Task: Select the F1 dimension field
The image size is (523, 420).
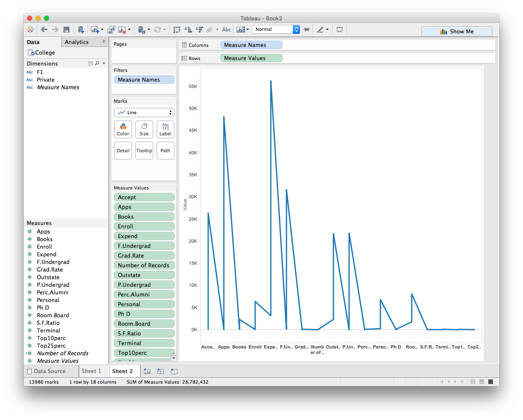Action: (x=40, y=72)
